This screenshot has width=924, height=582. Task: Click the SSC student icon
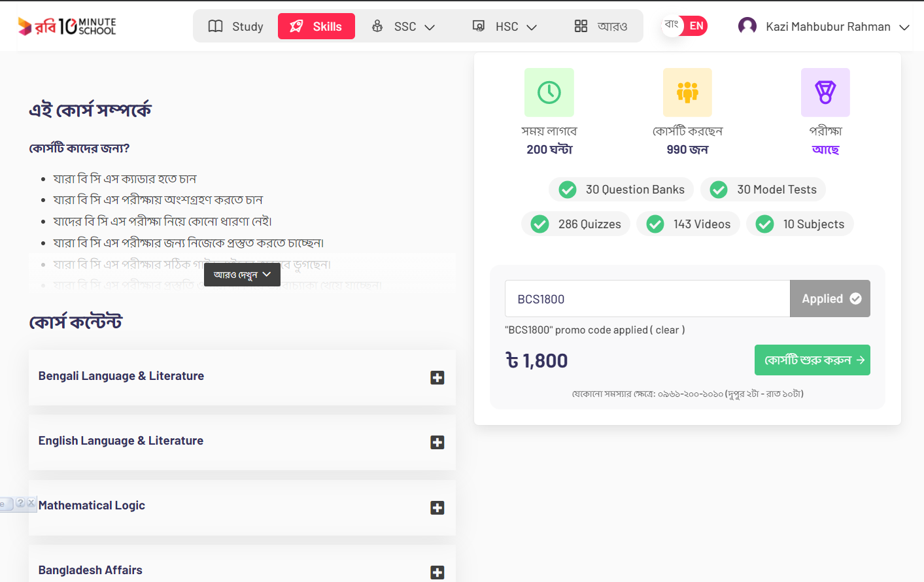tap(377, 26)
